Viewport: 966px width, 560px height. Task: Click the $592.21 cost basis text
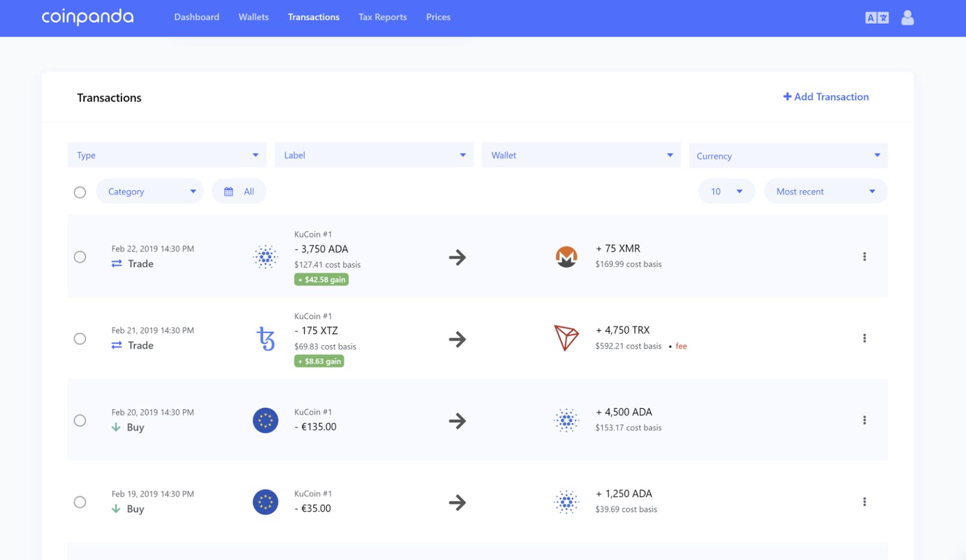628,346
